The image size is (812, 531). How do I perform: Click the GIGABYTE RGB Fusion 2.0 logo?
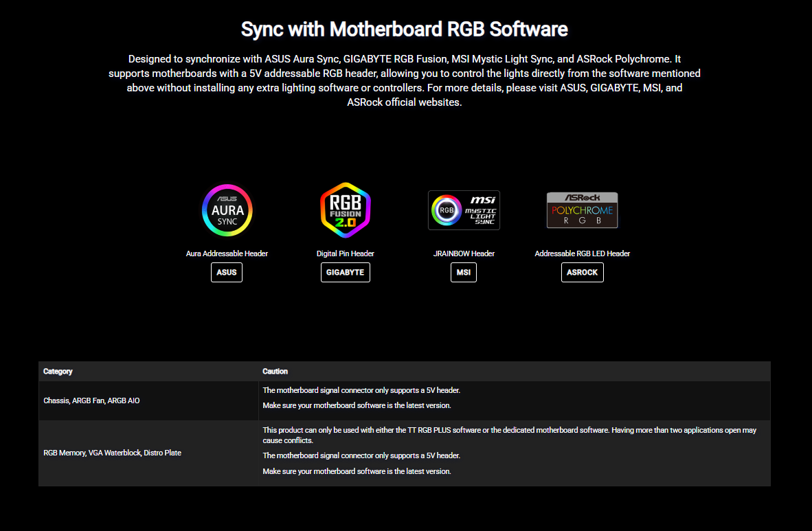[345, 210]
